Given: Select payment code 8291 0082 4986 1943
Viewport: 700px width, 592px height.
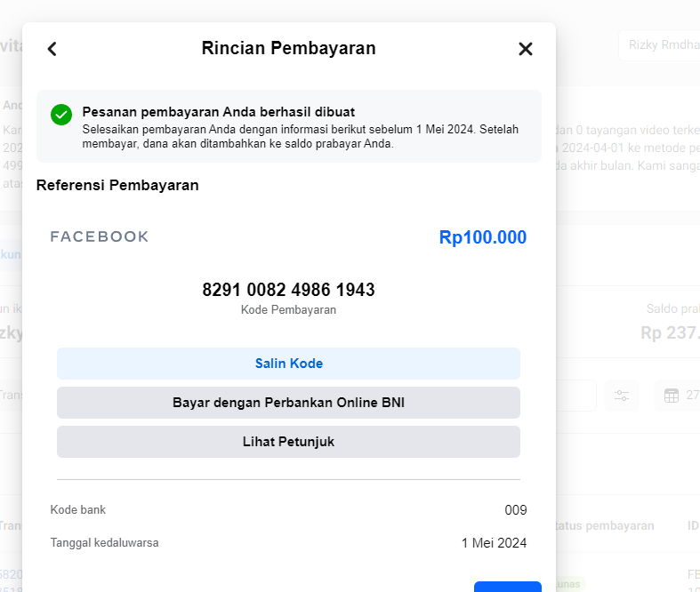Looking at the screenshot, I should 288,290.
